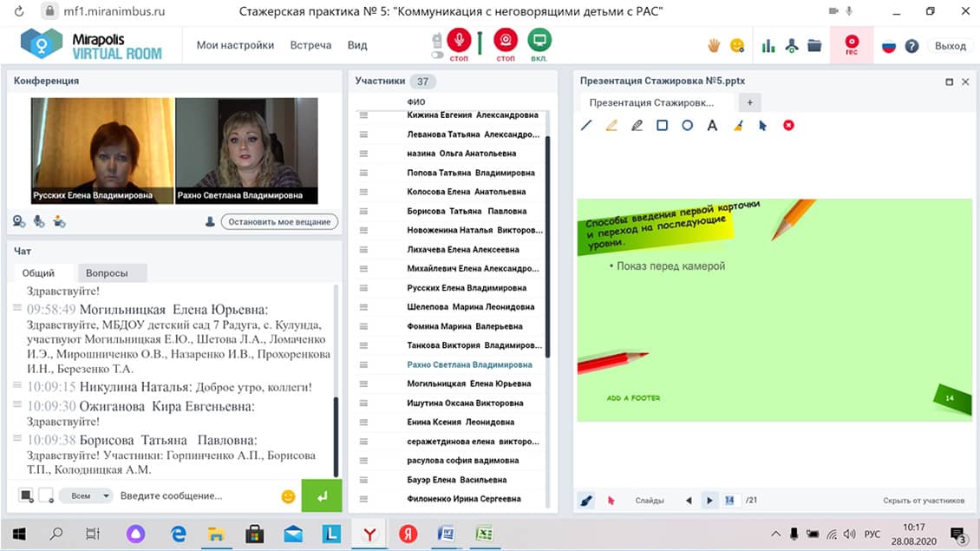980x551 pixels.
Task: Open row menu for Лихачева Елена Алексеевна
Action: click(x=363, y=250)
